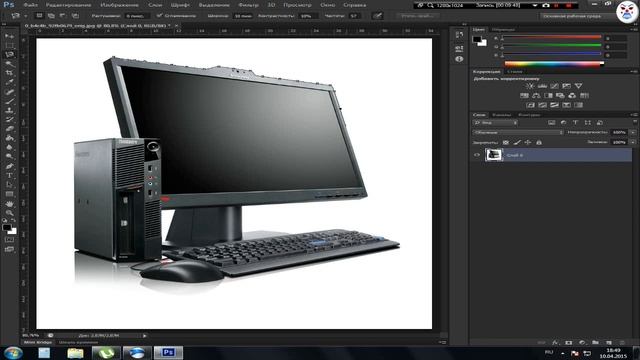Select the Eyedropper tool
Viewport: 640px width, 360px height.
9,82
